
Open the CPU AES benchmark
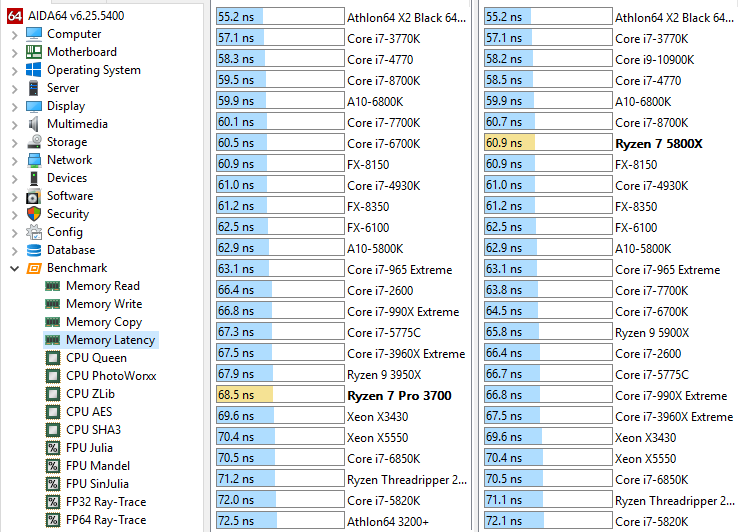tap(89, 412)
